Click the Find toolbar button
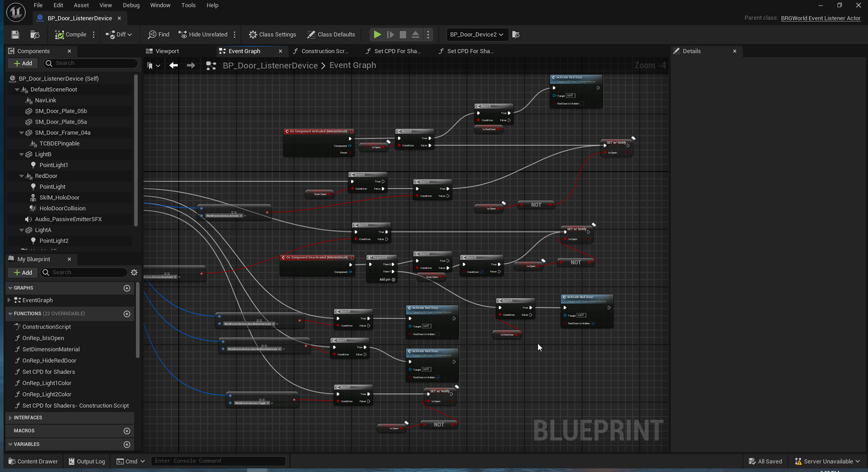 click(159, 35)
